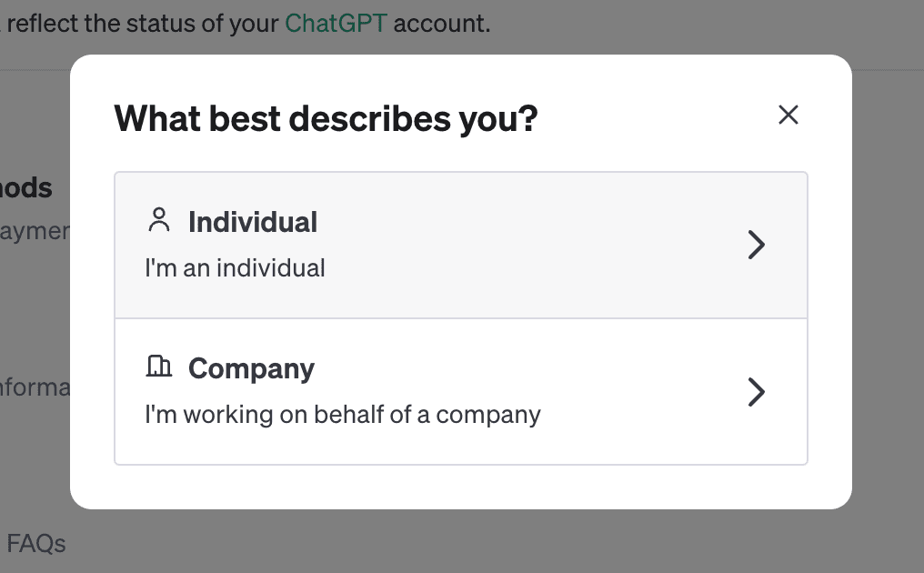924x573 pixels.
Task: Go to FAQs behind the dialog
Action: [x=36, y=544]
